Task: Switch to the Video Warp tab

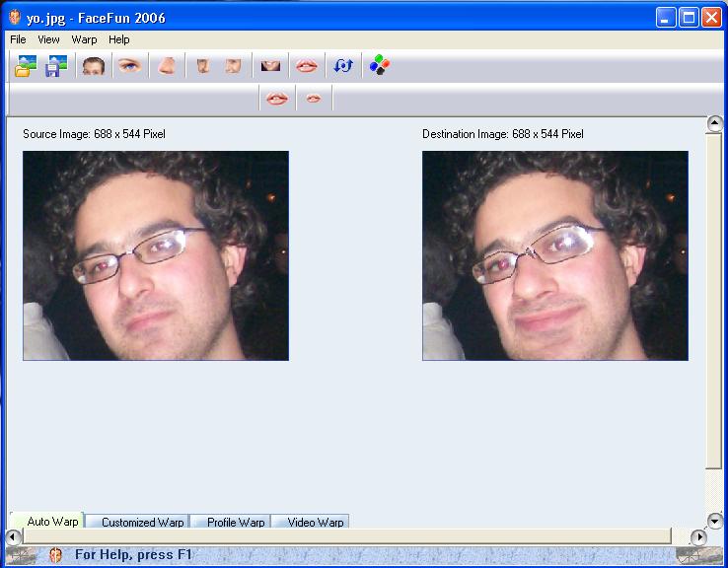Action: (311, 522)
